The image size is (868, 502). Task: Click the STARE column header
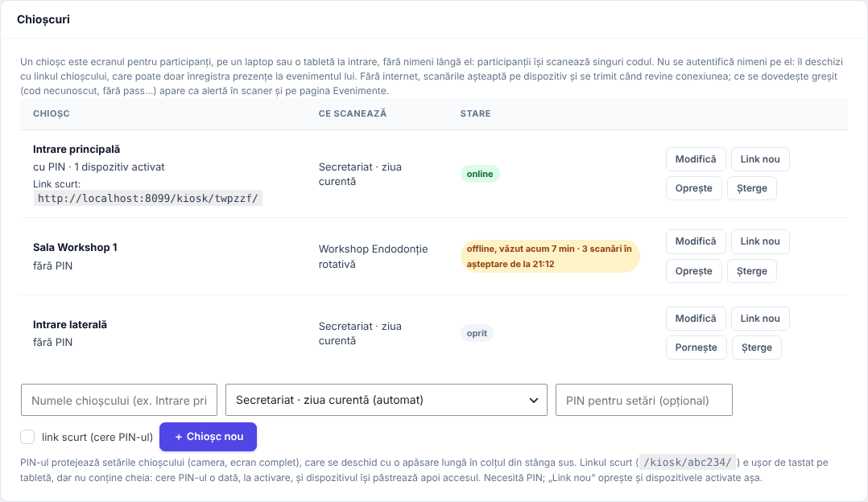point(476,113)
